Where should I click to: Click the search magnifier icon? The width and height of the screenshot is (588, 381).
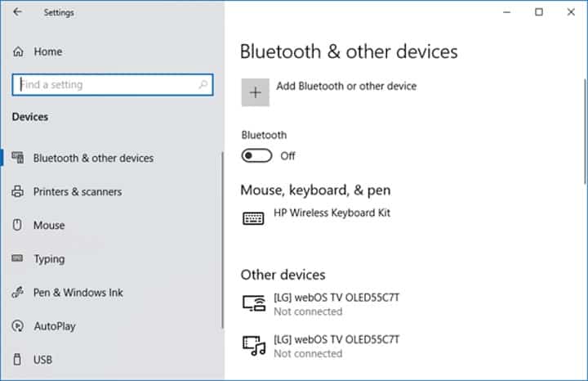click(x=203, y=84)
